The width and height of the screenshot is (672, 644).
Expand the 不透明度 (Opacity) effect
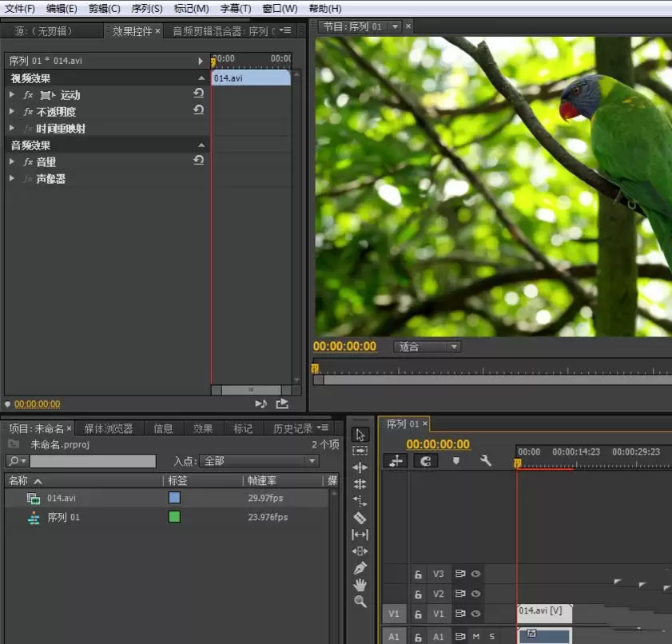[x=12, y=111]
